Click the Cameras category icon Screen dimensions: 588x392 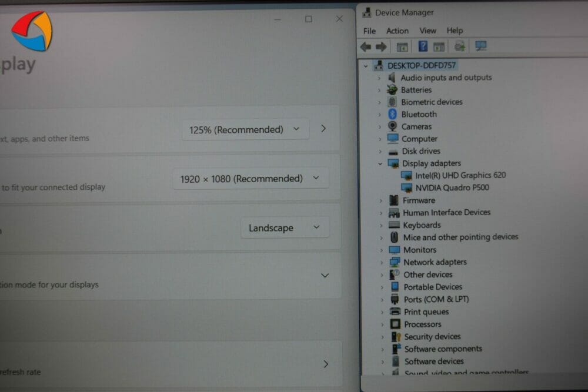click(393, 126)
